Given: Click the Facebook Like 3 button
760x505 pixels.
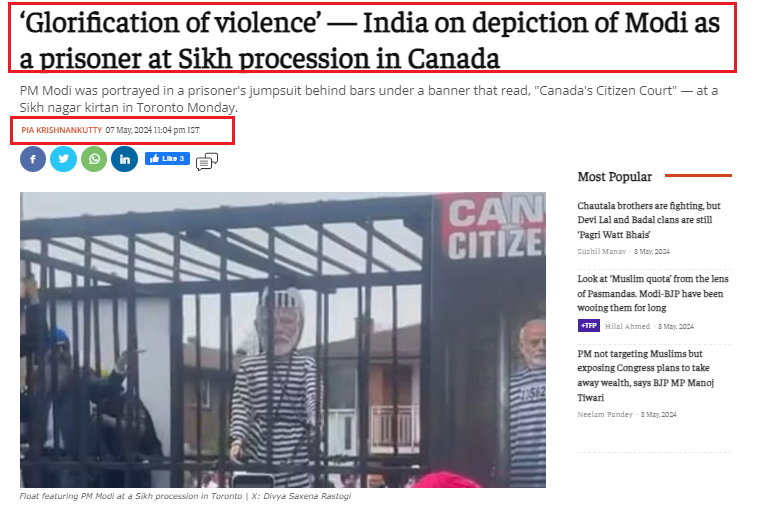Looking at the screenshot, I should [x=167, y=158].
